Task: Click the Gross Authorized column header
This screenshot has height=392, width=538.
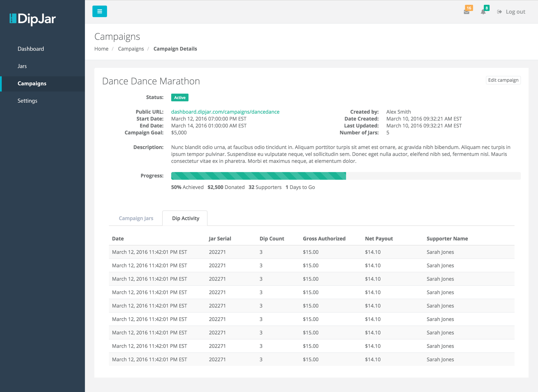Action: [324, 239]
